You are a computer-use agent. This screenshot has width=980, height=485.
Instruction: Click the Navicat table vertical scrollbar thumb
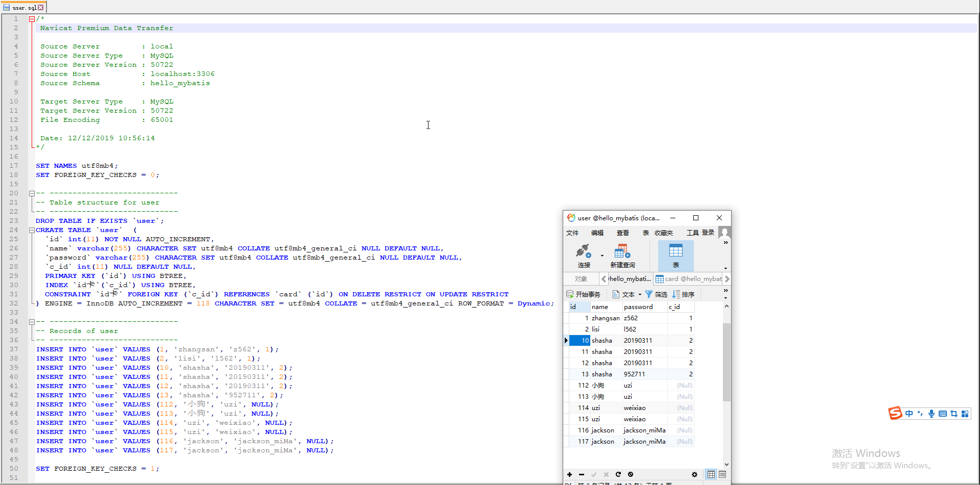point(726,362)
